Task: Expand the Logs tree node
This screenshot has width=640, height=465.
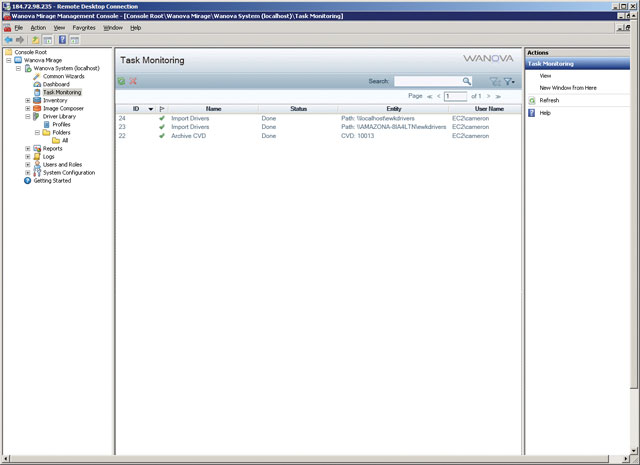Action: click(28, 157)
